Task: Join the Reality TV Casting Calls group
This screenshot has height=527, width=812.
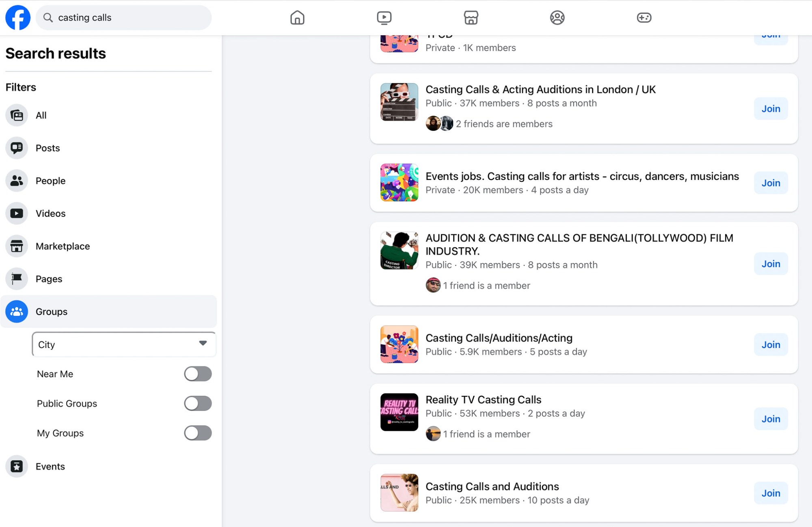Action: point(770,419)
